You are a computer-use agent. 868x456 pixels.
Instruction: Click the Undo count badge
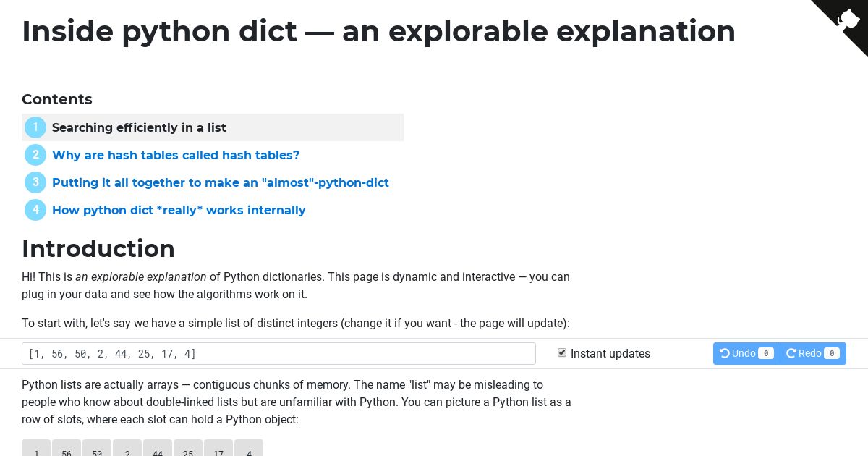coord(766,353)
